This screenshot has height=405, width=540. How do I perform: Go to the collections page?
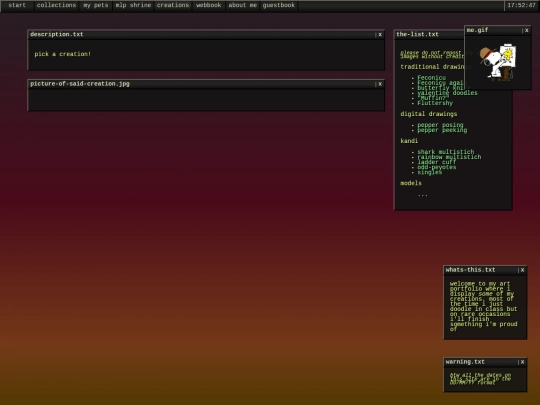click(56, 5)
